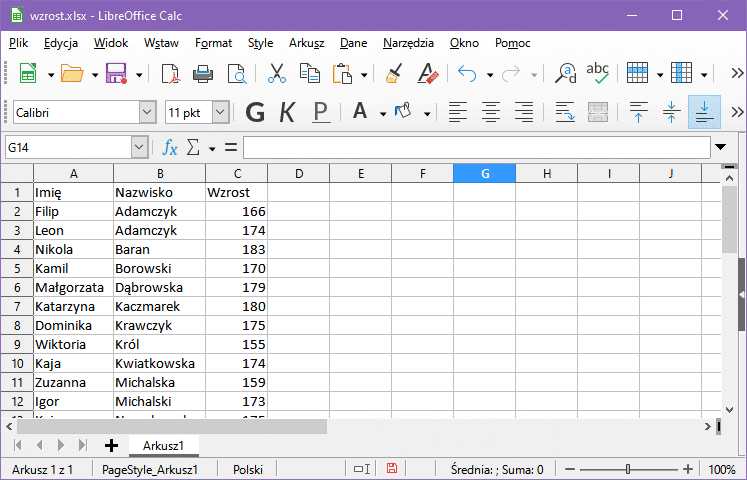747x480 pixels.
Task: Toggle bold formatting (G button)
Action: pyautogui.click(x=255, y=112)
